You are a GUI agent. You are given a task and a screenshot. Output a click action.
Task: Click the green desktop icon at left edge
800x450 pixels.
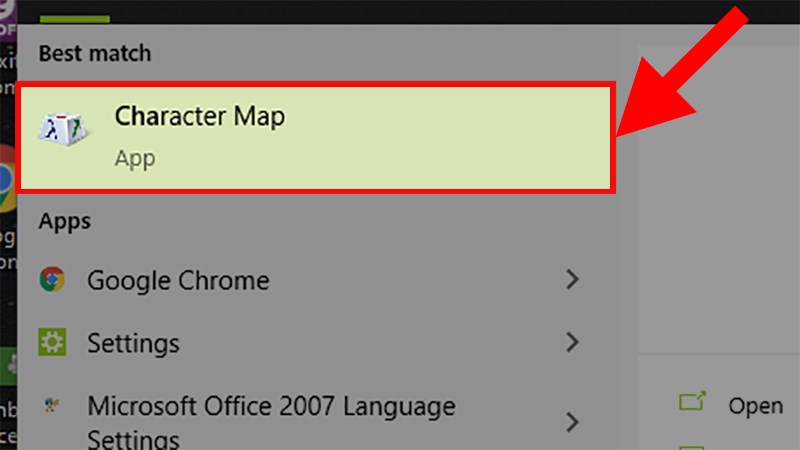coord(7,362)
